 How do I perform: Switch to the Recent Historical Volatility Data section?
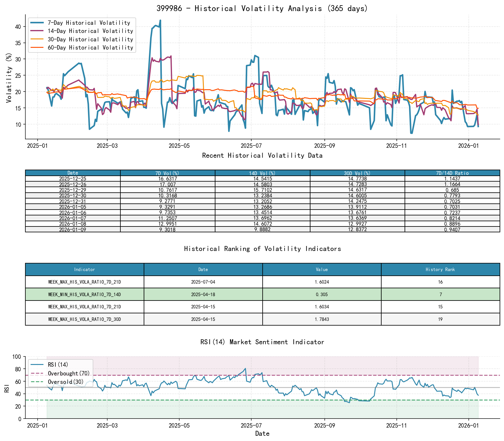[262, 156]
